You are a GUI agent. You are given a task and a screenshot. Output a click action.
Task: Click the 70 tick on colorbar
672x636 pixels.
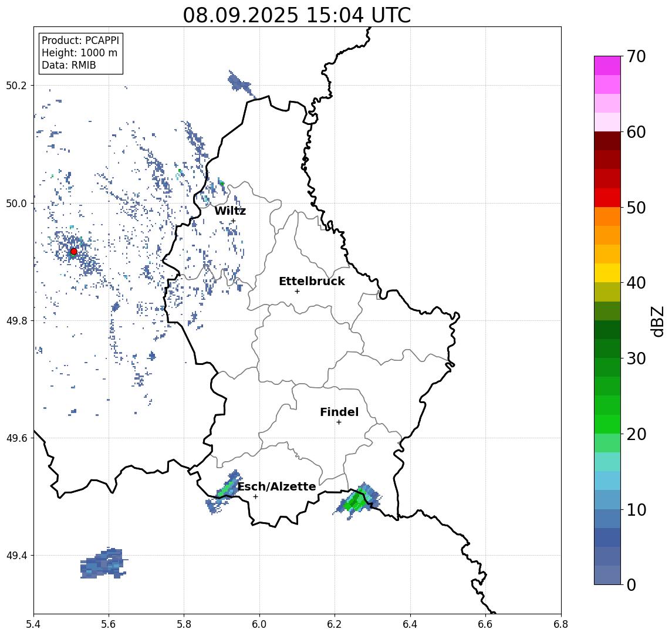point(636,56)
